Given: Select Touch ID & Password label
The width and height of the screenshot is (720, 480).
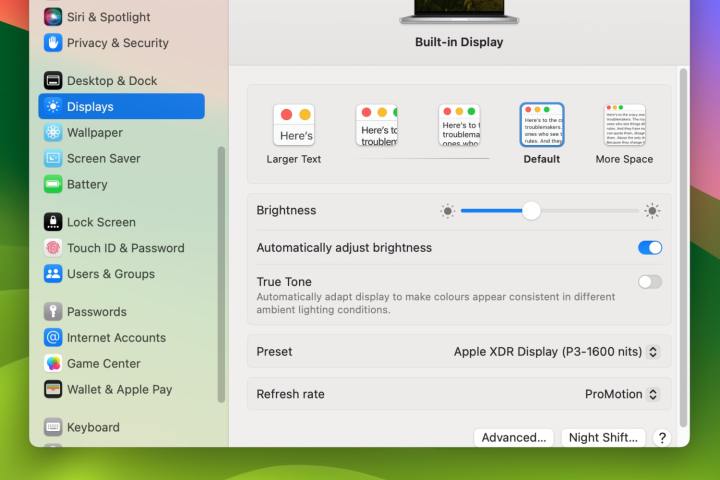Looking at the screenshot, I should (x=126, y=248).
